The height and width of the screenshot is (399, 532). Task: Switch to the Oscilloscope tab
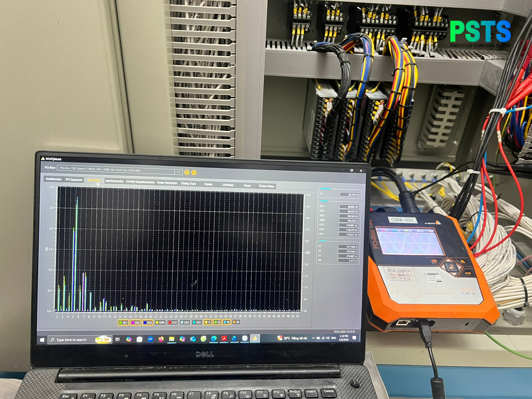click(x=53, y=179)
